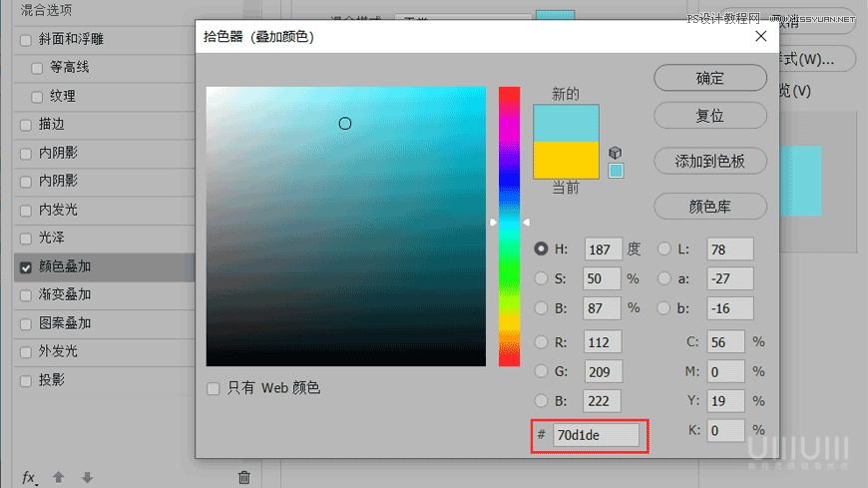
Task: Select 渐变叠加 in the layer style list
Action: pos(65,294)
